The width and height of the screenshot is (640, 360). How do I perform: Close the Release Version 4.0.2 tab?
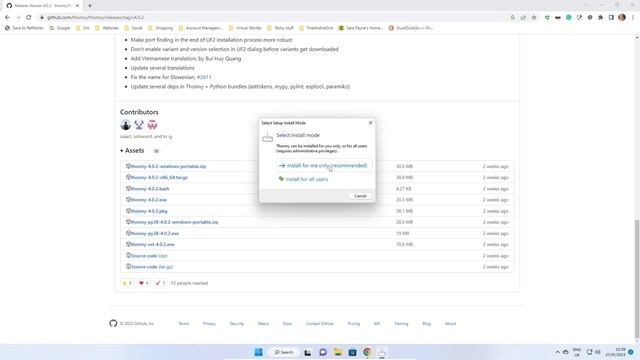(77, 6)
